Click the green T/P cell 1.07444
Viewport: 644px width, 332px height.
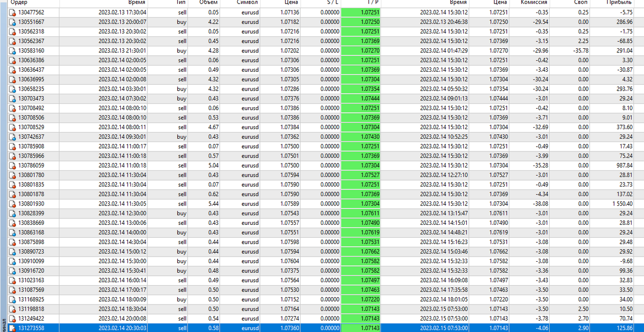361,99
